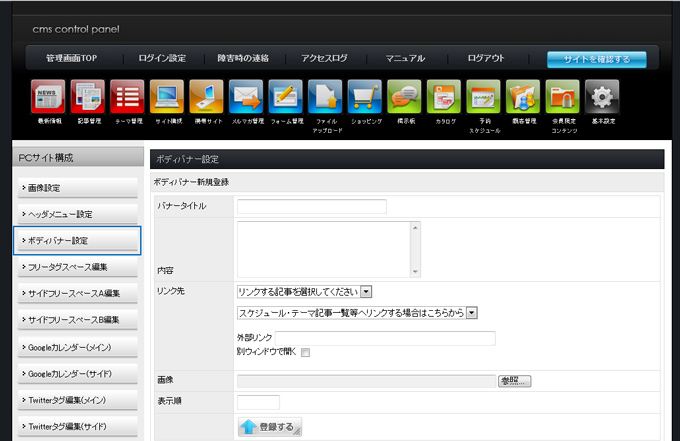Open the スケジュール・テーマ記事一覧 link dropdown
The width and height of the screenshot is (680, 441).
(x=472, y=313)
